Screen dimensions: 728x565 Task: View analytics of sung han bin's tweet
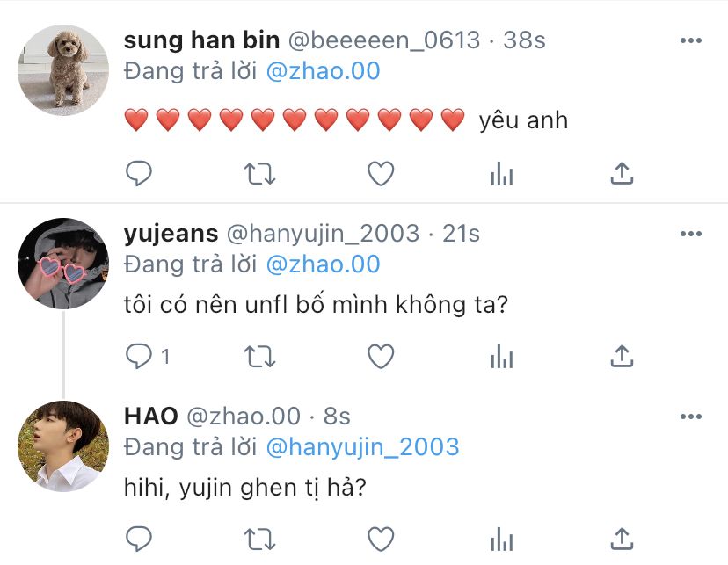[x=501, y=173]
